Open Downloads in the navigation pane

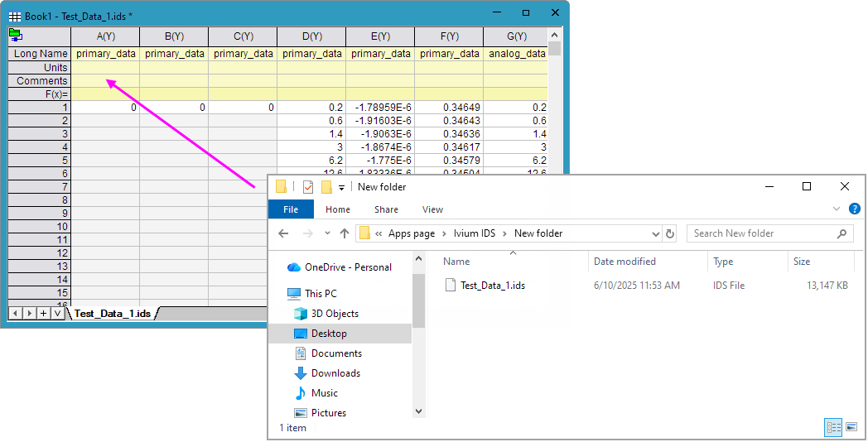coord(335,373)
